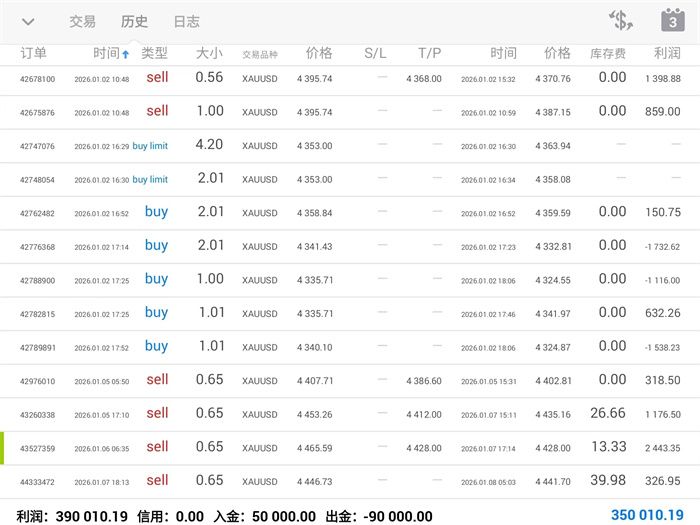Select order 42782815
The width and height of the screenshot is (700, 525).
[x=350, y=314]
